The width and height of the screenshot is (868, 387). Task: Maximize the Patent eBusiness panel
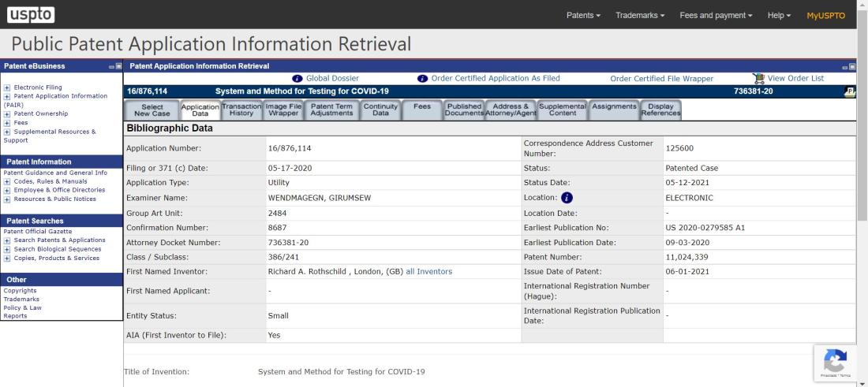point(118,66)
